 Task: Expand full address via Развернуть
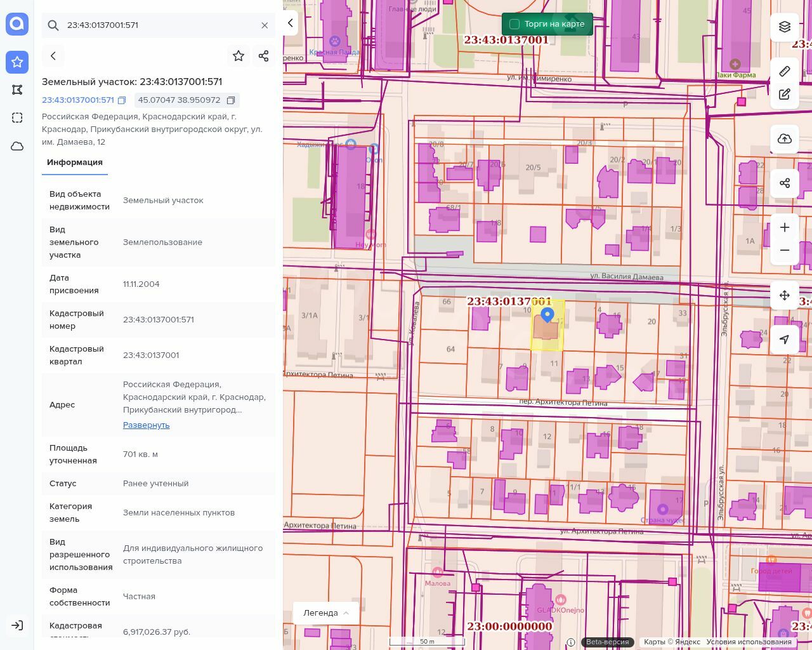tap(146, 425)
